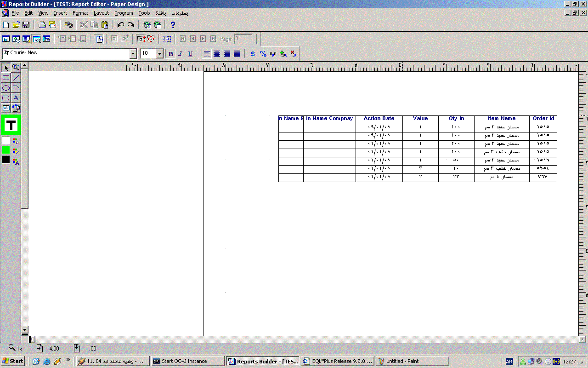The image size is (588, 368).
Task: Select the Magnify zoom tool
Action: click(16, 68)
